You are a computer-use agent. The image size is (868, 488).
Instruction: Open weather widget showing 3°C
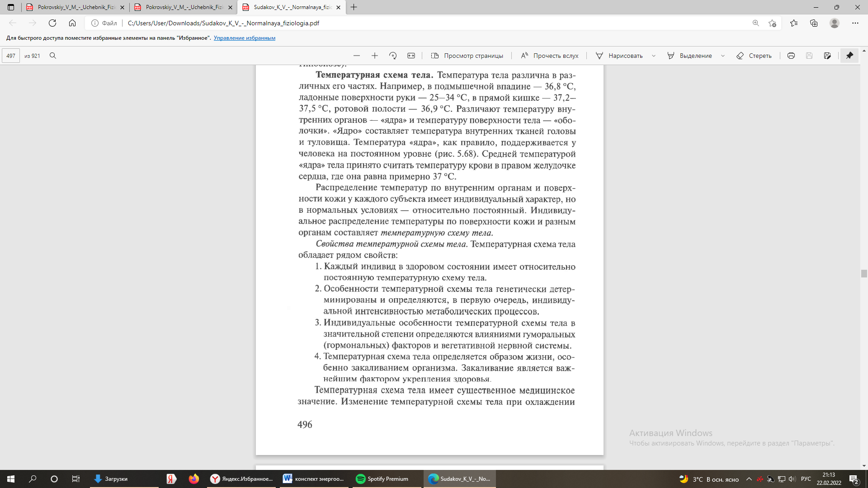point(709,479)
